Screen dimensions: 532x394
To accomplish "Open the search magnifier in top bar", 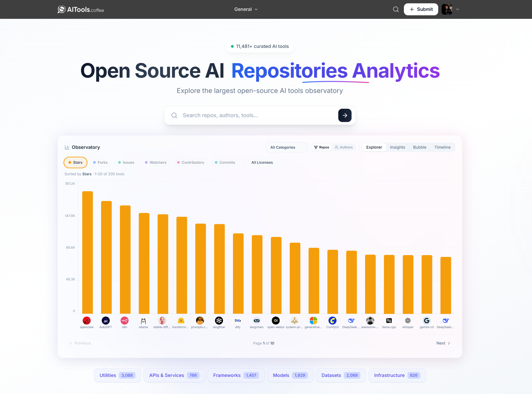I will coord(395,9).
